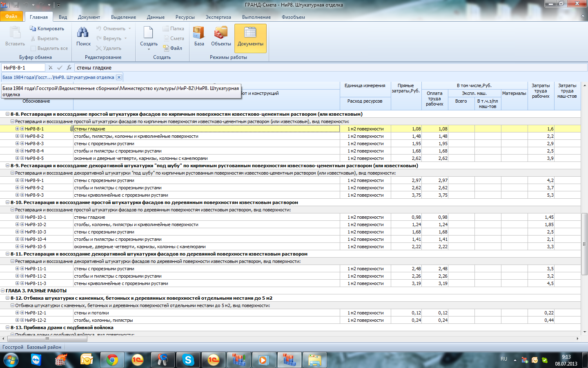The image size is (588, 368).
Task: Click the Файл item in Создать group
Action: [173, 48]
